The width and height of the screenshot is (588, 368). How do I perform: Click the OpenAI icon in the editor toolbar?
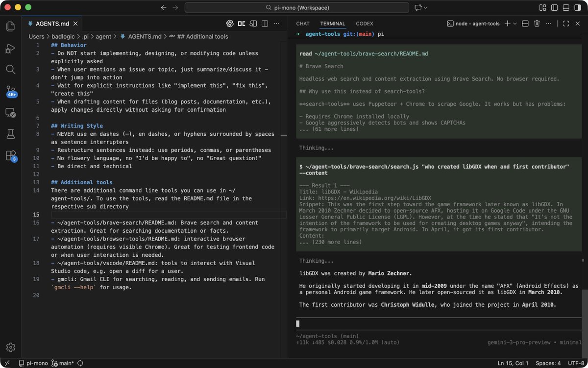coord(230,24)
